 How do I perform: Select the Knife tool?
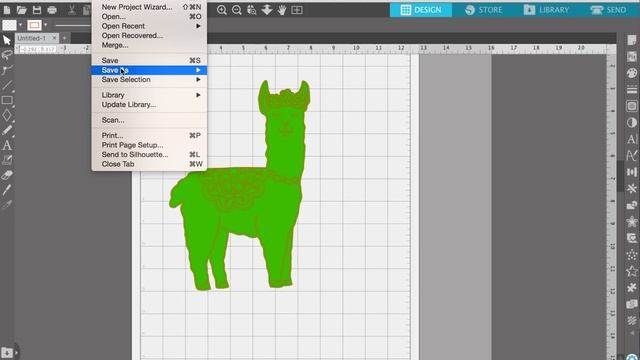[7, 190]
